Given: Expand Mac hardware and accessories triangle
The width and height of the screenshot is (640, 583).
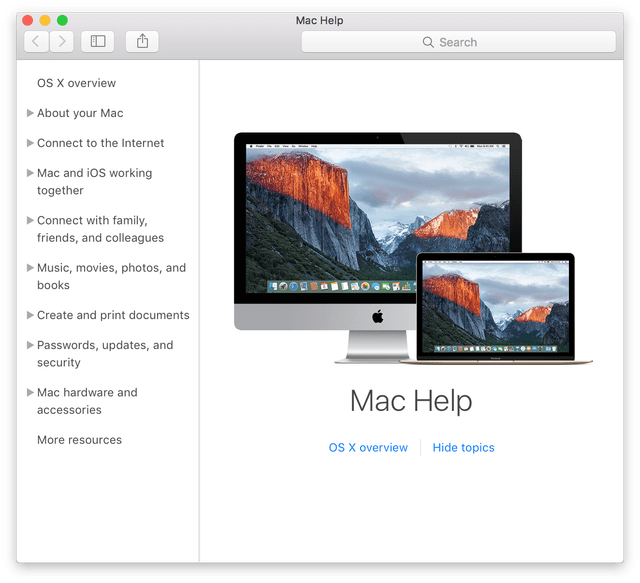Looking at the screenshot, I should coord(30,392).
